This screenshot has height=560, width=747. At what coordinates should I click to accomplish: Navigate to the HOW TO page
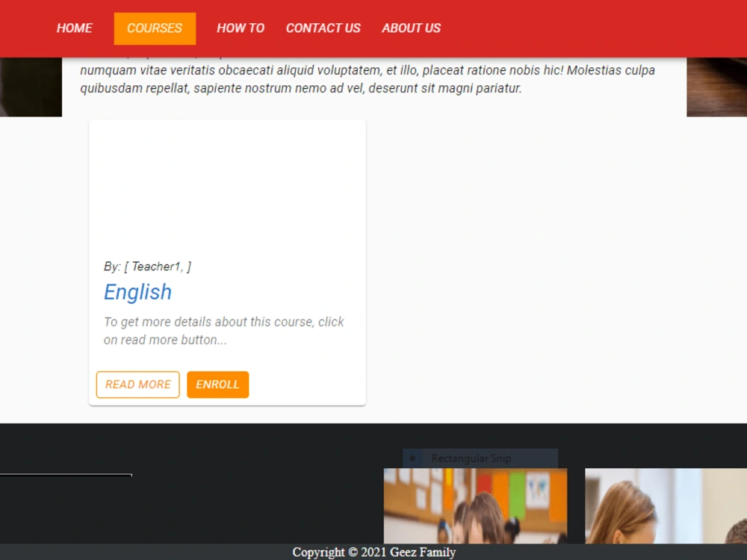coord(240,28)
